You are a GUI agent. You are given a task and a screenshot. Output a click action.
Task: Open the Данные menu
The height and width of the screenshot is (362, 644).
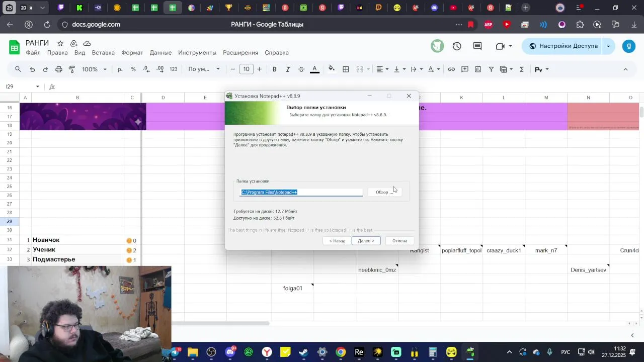pos(160,53)
